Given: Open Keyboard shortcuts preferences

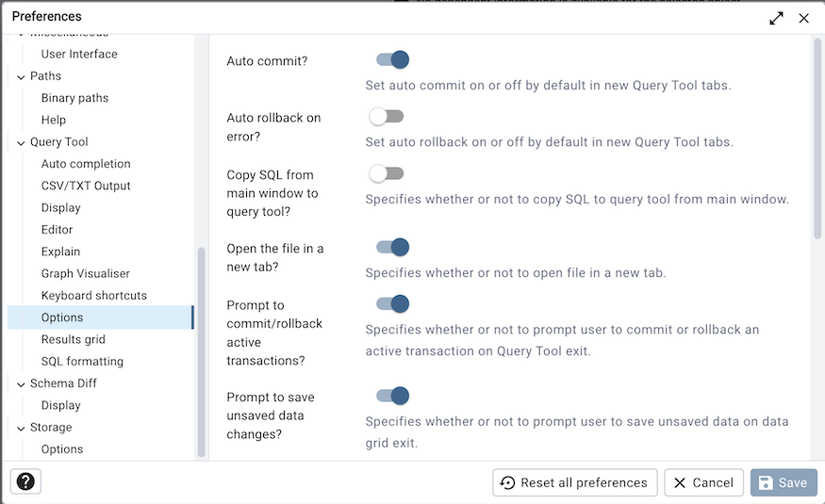Looking at the screenshot, I should (94, 296).
